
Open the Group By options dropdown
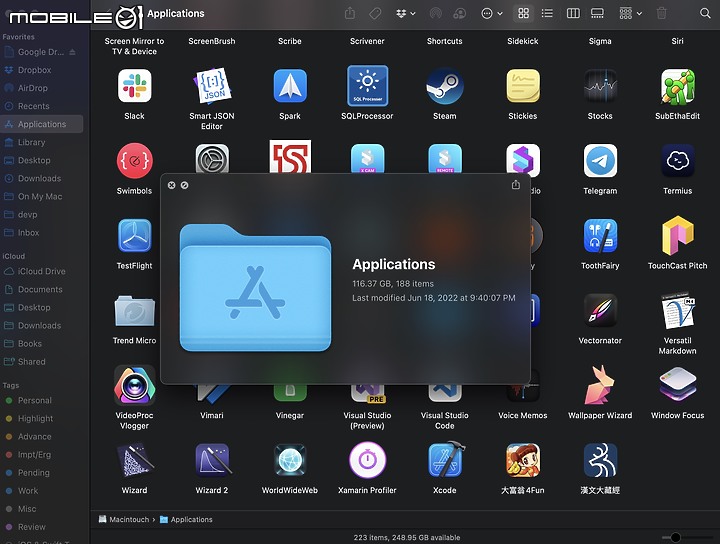click(630, 13)
